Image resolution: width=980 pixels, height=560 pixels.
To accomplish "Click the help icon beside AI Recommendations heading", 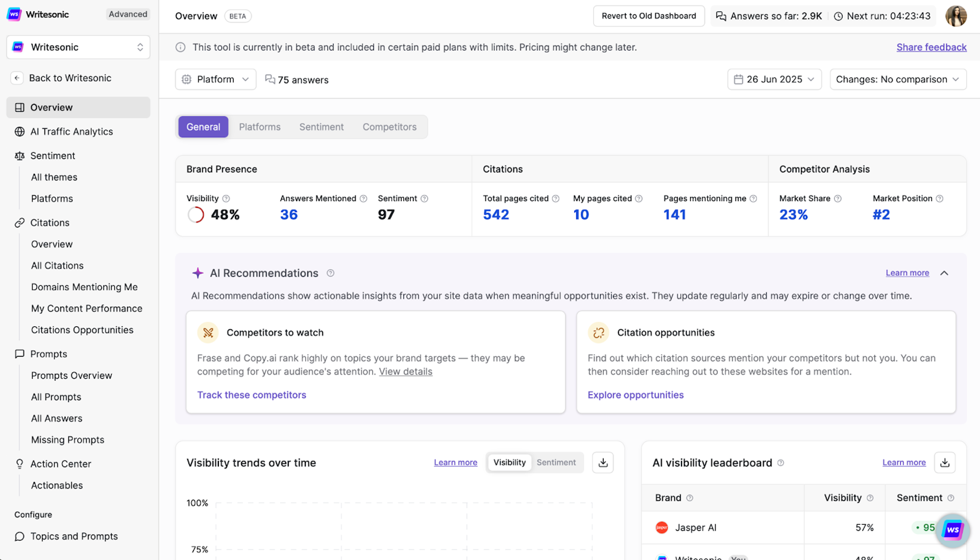I will (331, 273).
